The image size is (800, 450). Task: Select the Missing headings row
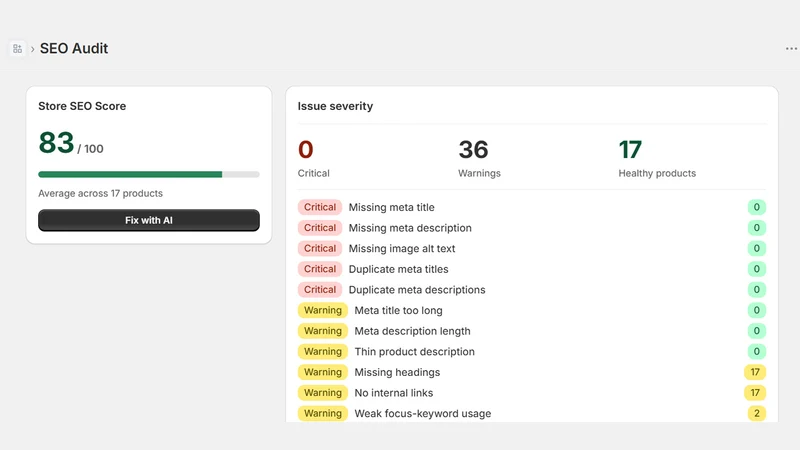pyautogui.click(x=532, y=372)
